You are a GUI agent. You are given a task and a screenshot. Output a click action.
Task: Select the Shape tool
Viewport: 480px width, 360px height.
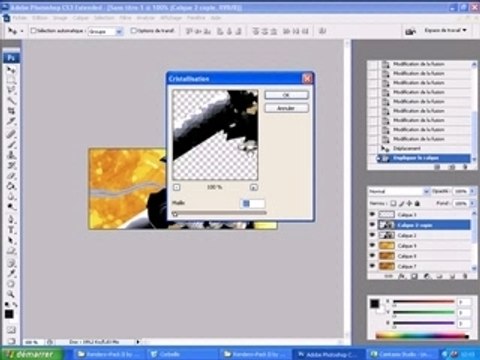11,250
